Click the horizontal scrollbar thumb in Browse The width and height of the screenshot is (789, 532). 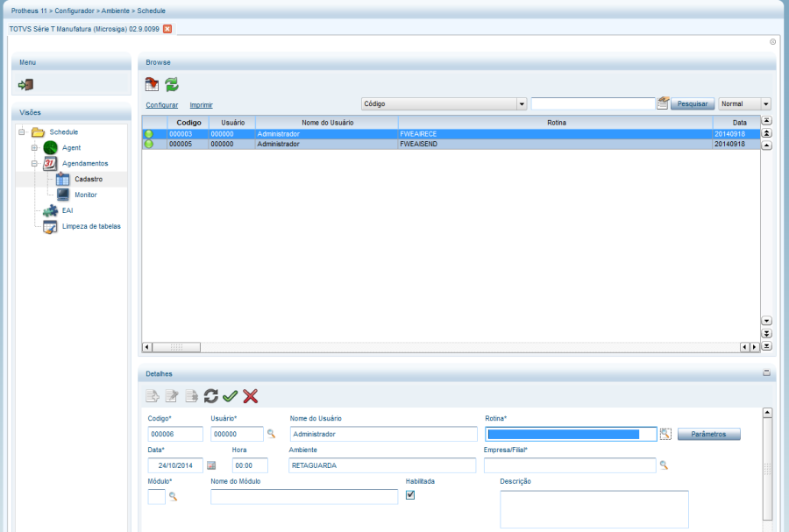176,347
